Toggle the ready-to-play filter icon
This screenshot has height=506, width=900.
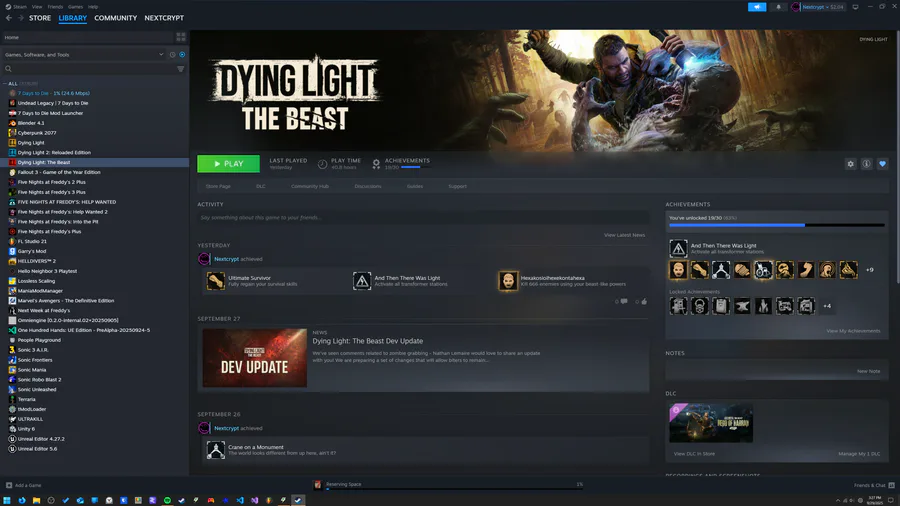point(182,55)
